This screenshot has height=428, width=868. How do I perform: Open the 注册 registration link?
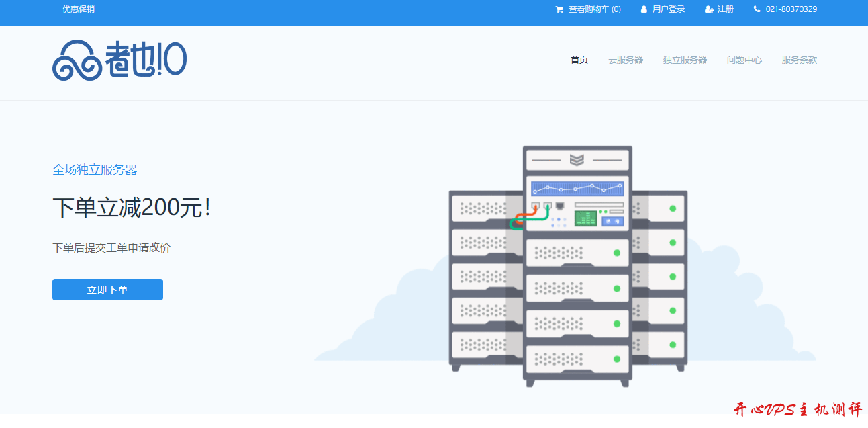pos(725,9)
